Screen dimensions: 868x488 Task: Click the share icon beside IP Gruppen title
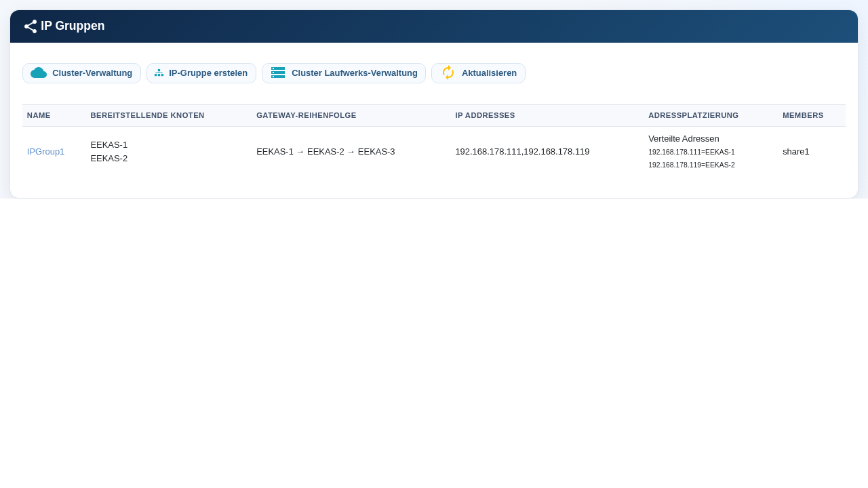[x=31, y=26]
